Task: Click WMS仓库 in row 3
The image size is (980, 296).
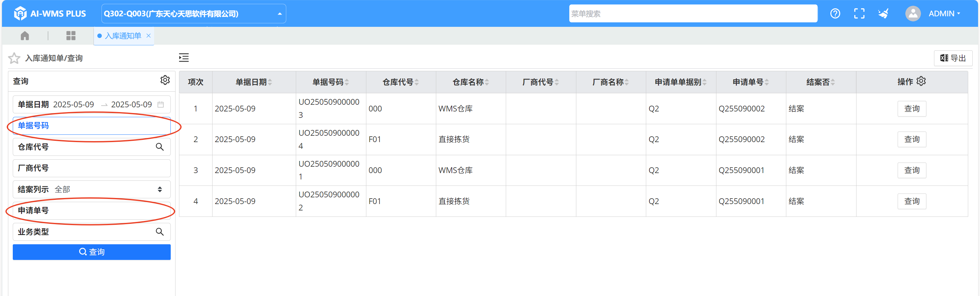Action: 455,171
